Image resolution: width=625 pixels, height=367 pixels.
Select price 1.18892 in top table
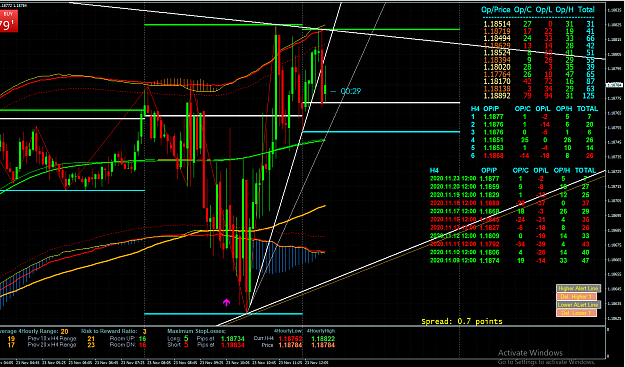click(497, 96)
